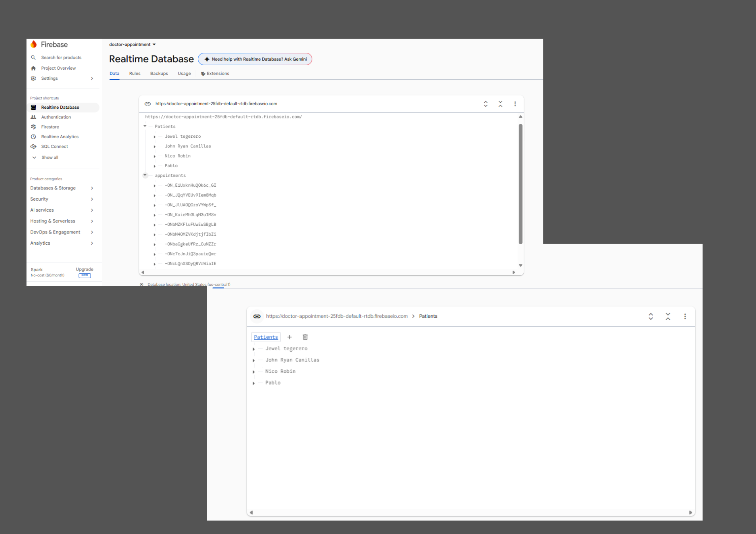Image resolution: width=756 pixels, height=534 pixels.
Task: Expand Hosting & Serverless category
Action: (92, 221)
